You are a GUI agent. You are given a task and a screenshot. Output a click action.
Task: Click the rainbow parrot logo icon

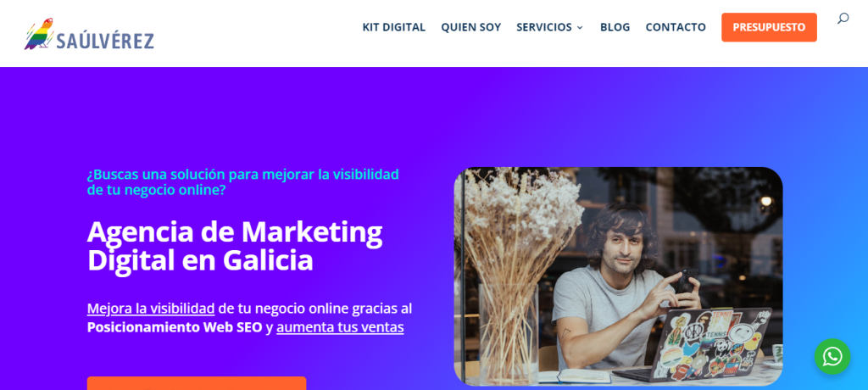tap(39, 35)
